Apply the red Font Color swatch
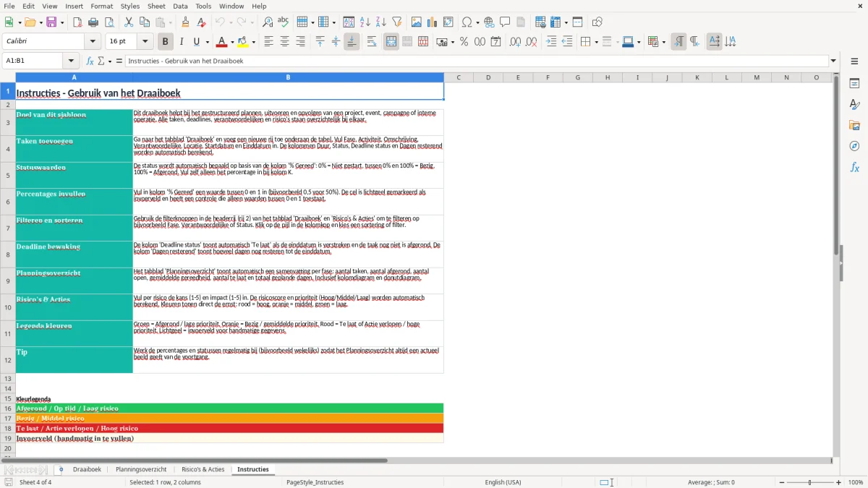The width and height of the screenshot is (868, 488). click(x=222, y=42)
